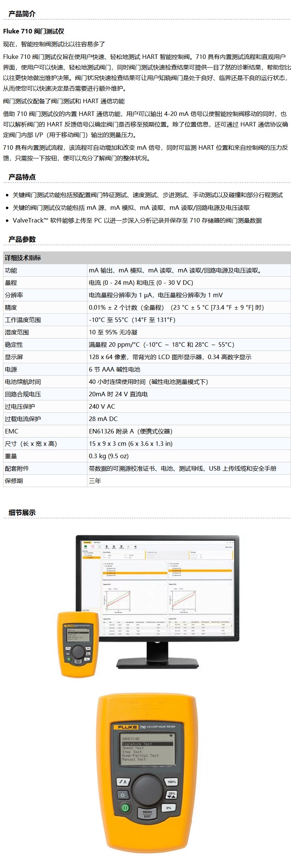Click the line 现在，智能控制阀测试比以往容易多了
This screenshot has height=868, width=291.
54,44
